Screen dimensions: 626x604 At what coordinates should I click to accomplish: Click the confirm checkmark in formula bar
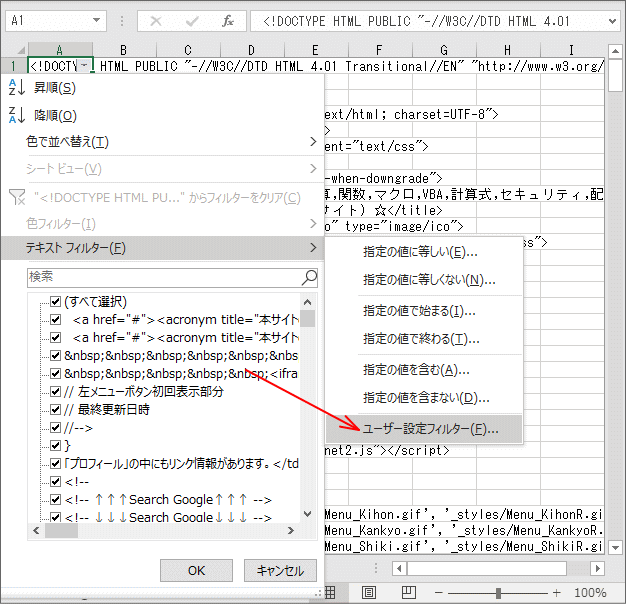[x=192, y=21]
